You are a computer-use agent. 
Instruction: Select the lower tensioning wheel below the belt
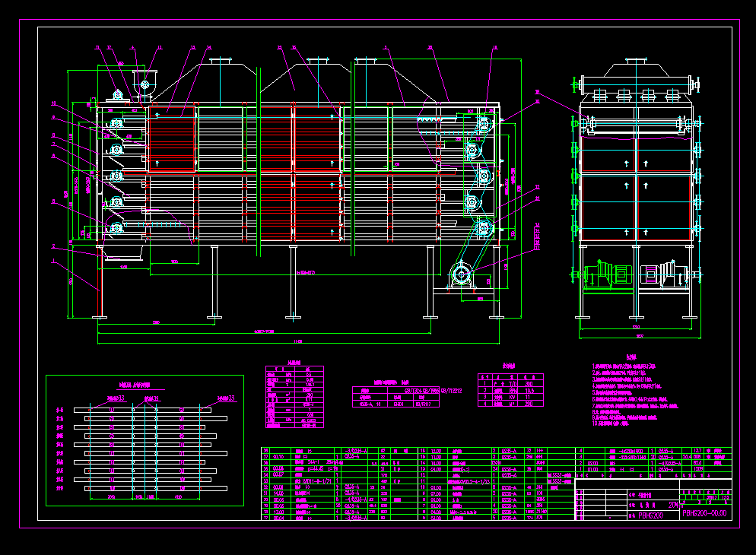coord(462,274)
